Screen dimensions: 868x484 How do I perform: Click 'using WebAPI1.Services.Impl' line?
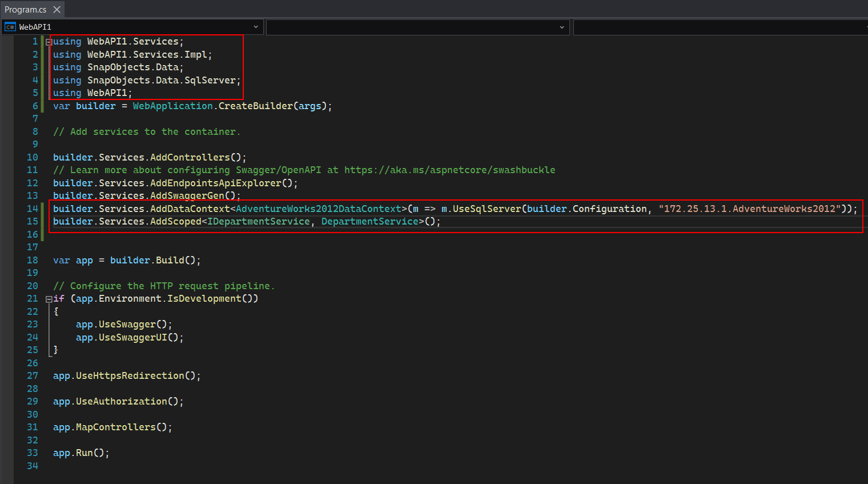point(132,54)
